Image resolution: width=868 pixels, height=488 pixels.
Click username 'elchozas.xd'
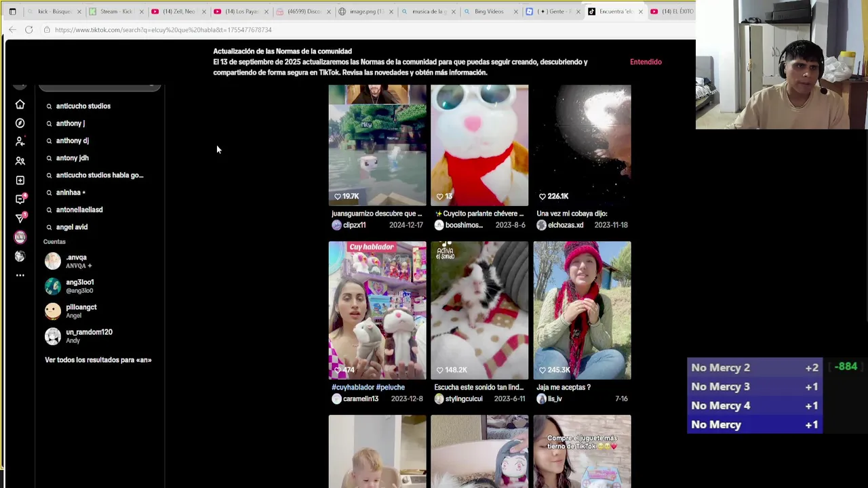point(566,225)
